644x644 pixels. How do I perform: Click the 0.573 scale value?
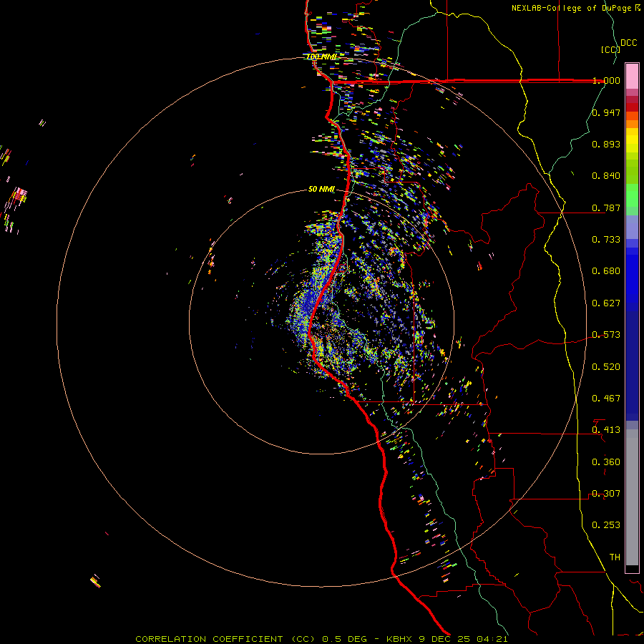tap(606, 335)
